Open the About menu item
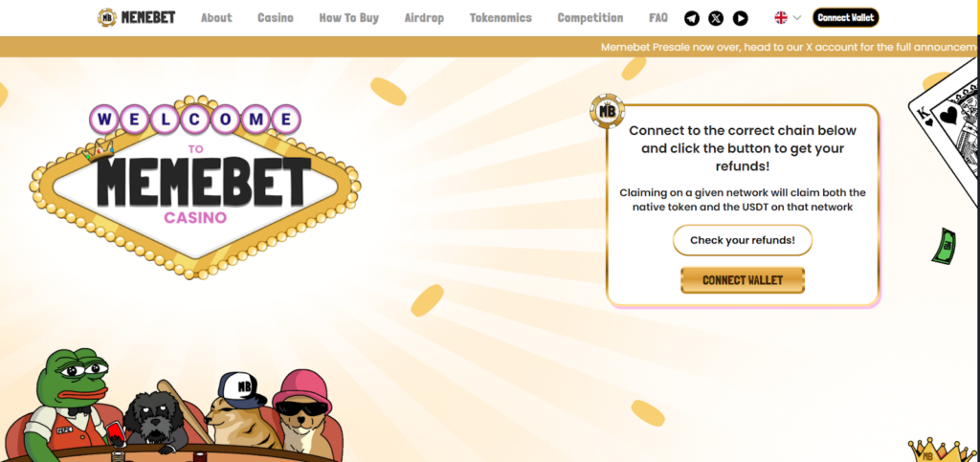 [216, 18]
